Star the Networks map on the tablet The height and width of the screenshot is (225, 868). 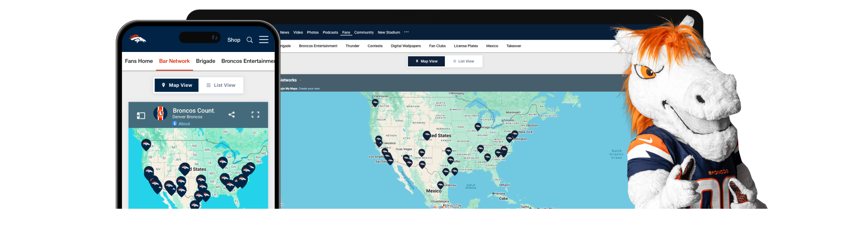(301, 80)
